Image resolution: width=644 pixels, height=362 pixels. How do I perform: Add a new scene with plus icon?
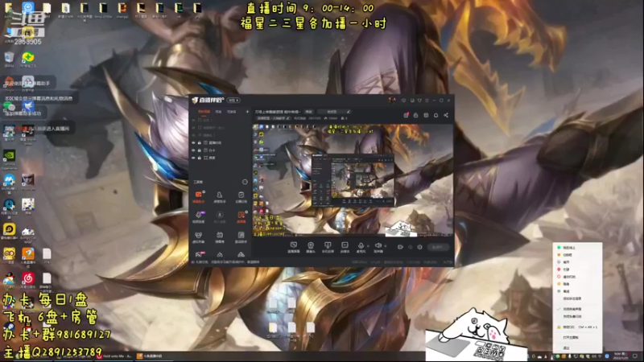(x=247, y=112)
